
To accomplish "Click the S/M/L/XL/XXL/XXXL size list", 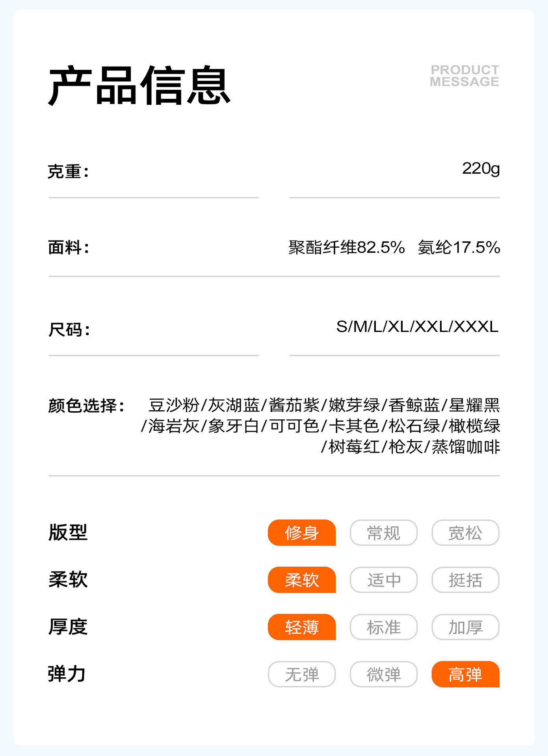I will [417, 326].
